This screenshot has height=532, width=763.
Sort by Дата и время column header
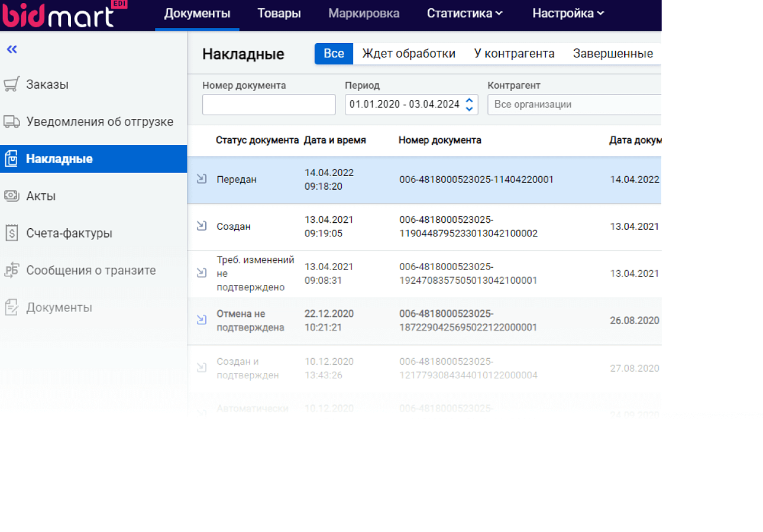pyautogui.click(x=335, y=140)
